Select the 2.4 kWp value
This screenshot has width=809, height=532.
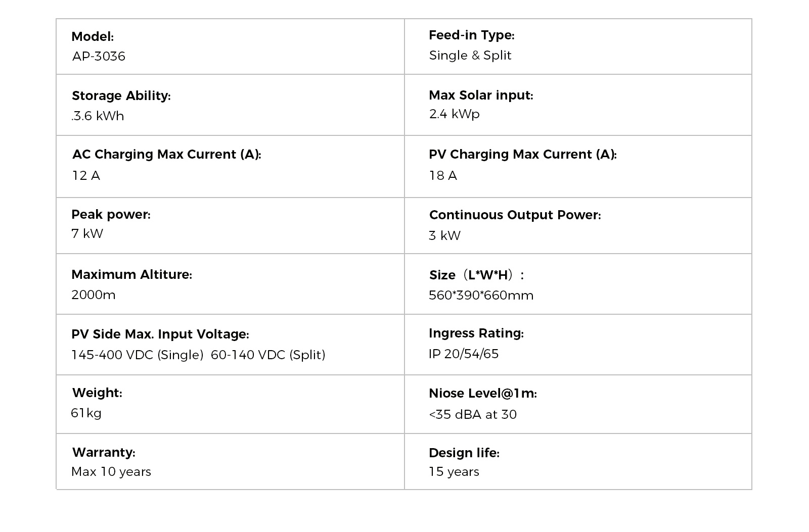[454, 114]
